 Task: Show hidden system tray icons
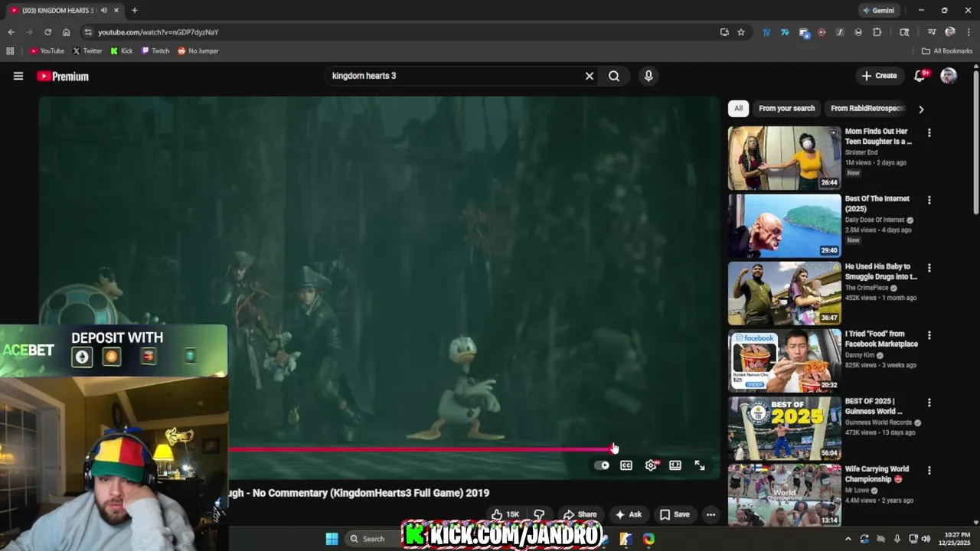[848, 539]
